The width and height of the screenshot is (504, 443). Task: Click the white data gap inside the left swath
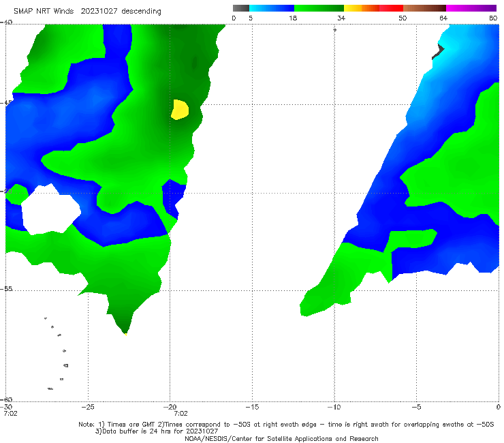click(51, 209)
